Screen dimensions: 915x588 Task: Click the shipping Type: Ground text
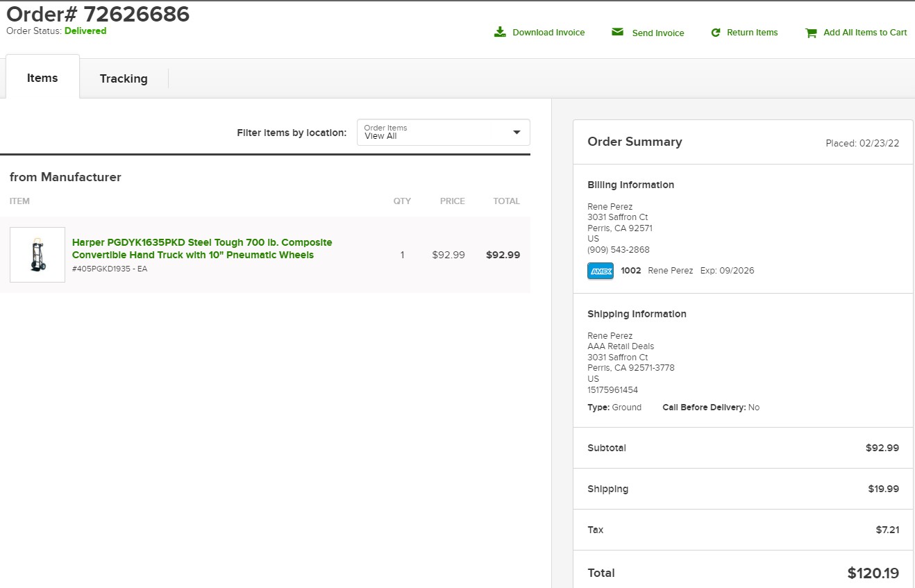coord(614,408)
